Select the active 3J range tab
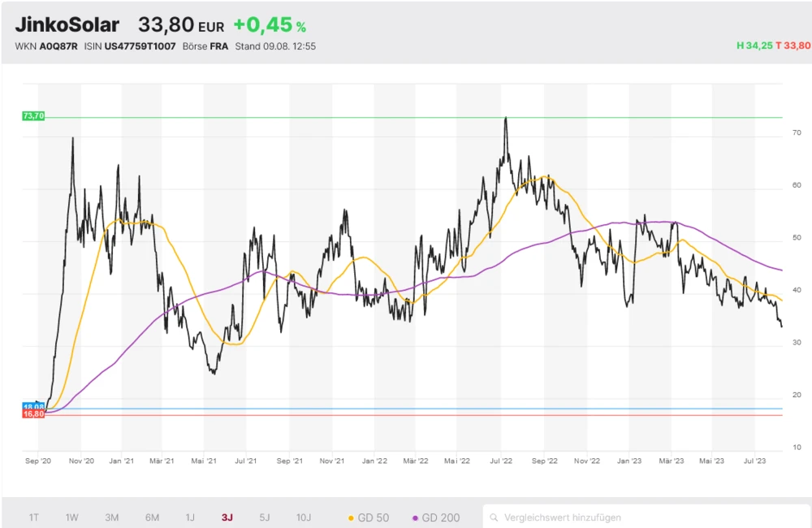The image size is (812, 528). click(227, 517)
